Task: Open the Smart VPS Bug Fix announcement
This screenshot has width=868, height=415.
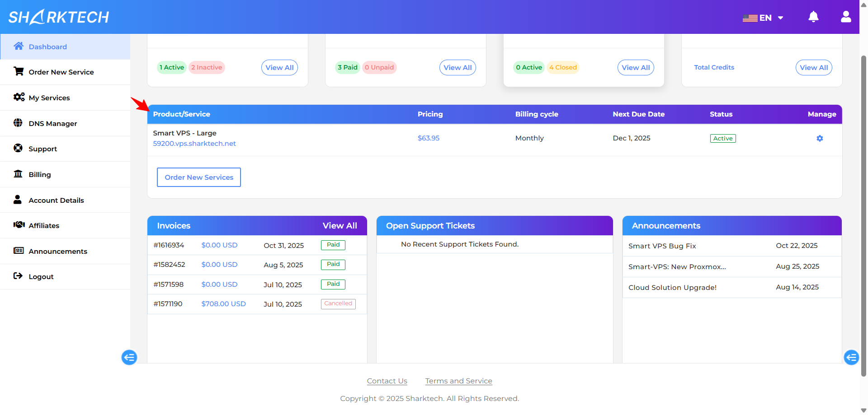Action: pyautogui.click(x=662, y=246)
